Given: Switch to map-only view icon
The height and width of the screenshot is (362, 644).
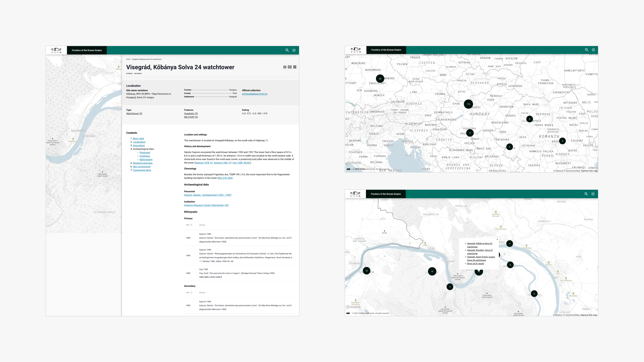Looking at the screenshot, I should click(285, 67).
